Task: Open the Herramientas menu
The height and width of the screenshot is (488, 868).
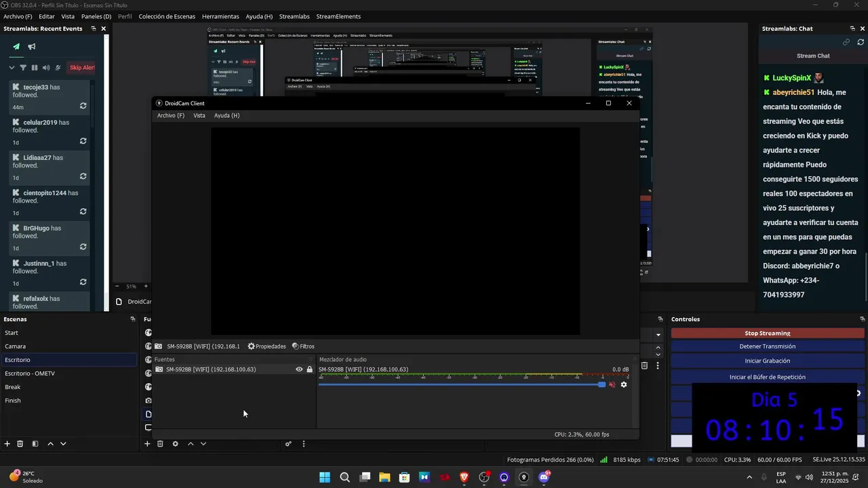Action: [x=220, y=16]
